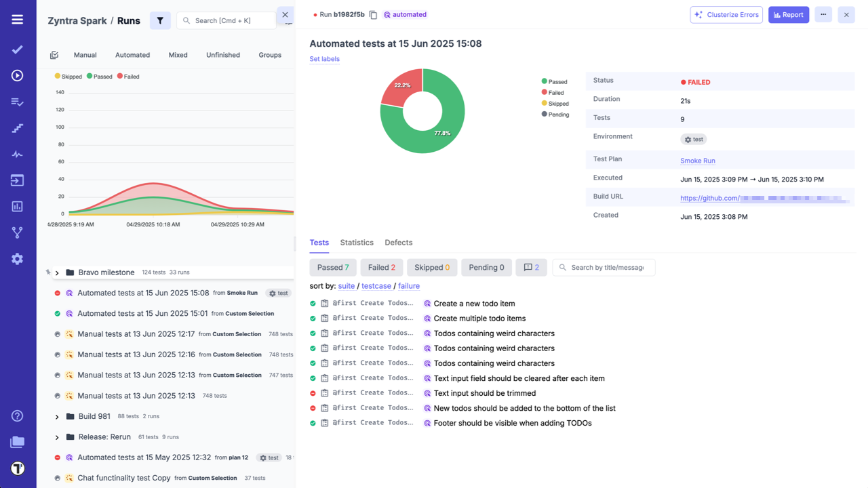Open the analytics bar chart sidebar icon

pyautogui.click(x=17, y=206)
